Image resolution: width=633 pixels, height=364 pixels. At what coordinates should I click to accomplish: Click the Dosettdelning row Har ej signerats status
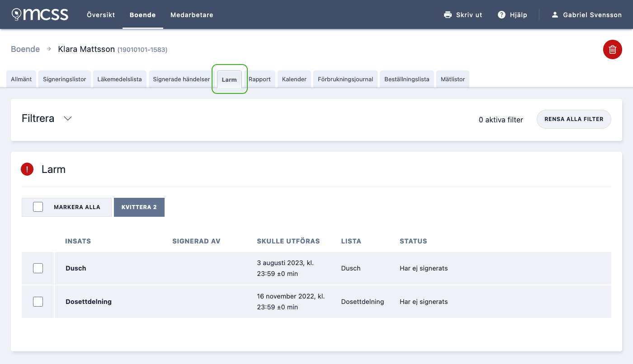click(x=424, y=302)
